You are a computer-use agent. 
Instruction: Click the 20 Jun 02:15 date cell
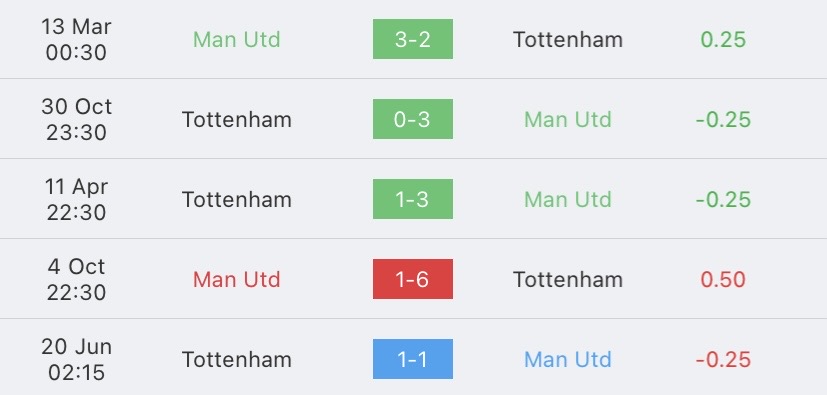76,360
